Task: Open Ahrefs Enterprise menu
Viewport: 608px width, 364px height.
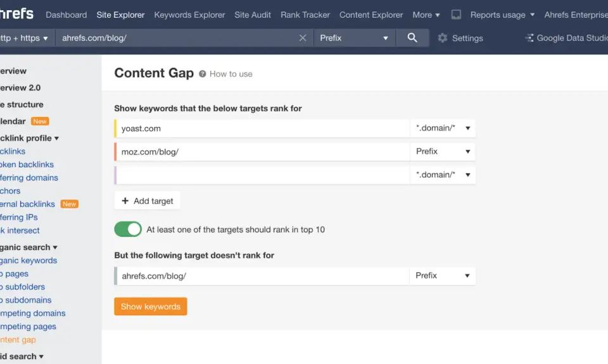Action: (576, 15)
